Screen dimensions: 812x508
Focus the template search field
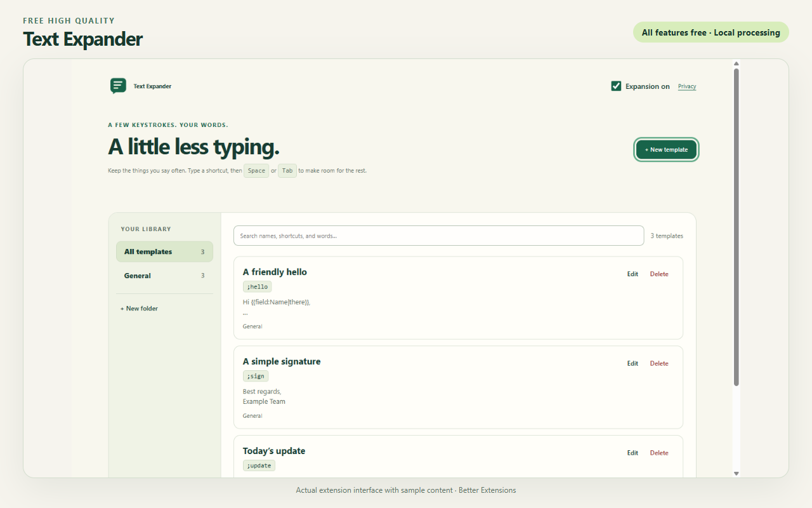(x=438, y=236)
